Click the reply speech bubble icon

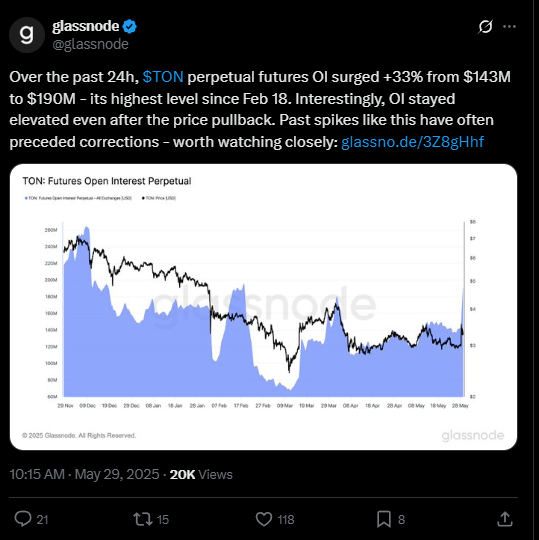coord(23,519)
